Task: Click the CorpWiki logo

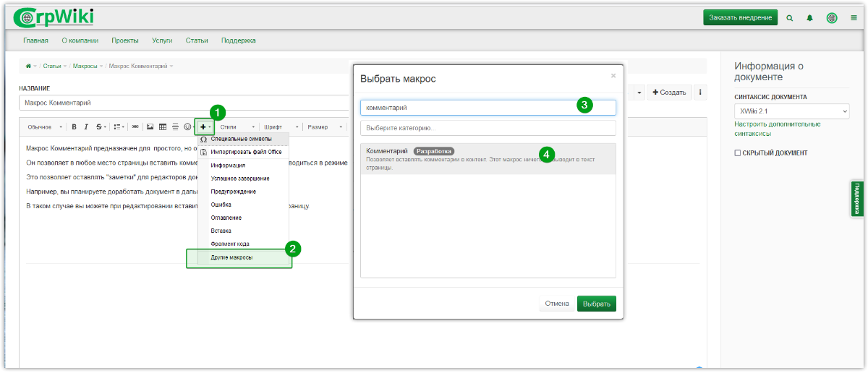Action: (54, 17)
